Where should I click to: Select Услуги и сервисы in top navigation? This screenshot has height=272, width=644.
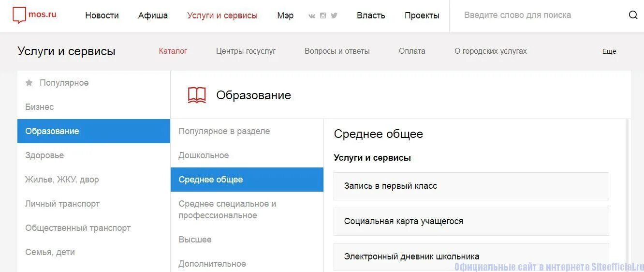222,15
